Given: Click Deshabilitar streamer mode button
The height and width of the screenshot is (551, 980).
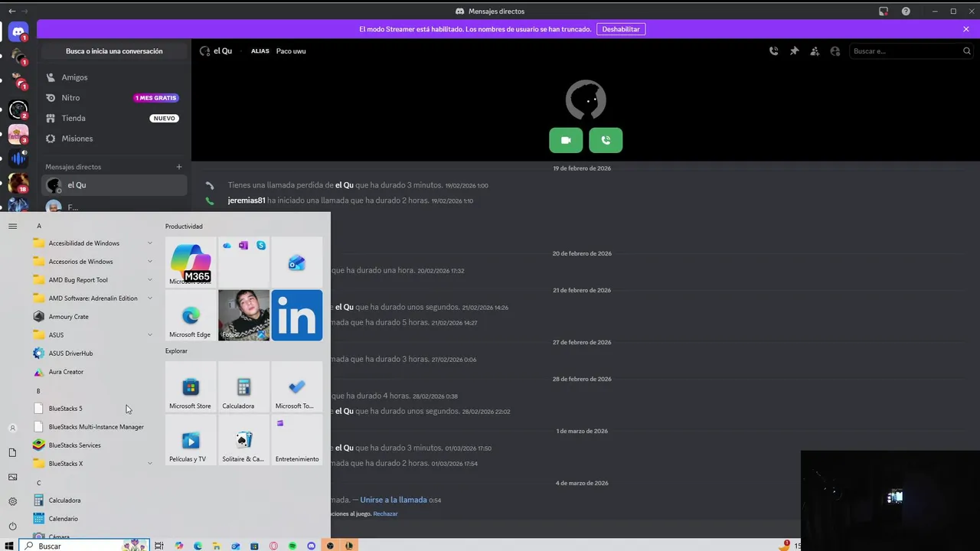Looking at the screenshot, I should tap(621, 29).
